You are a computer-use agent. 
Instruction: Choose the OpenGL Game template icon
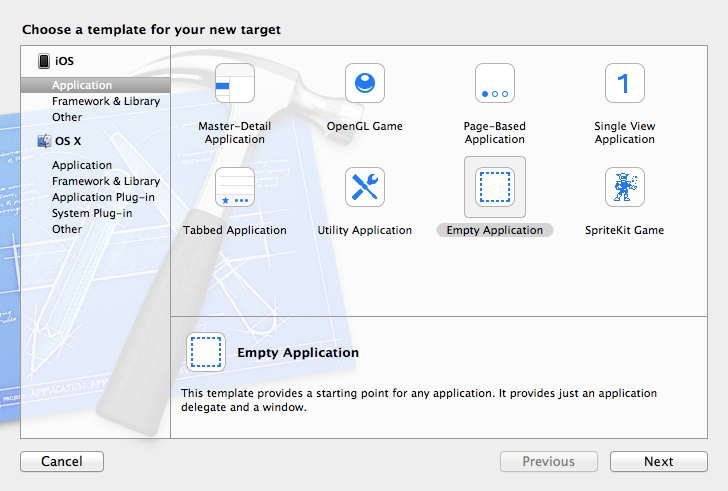click(365, 83)
